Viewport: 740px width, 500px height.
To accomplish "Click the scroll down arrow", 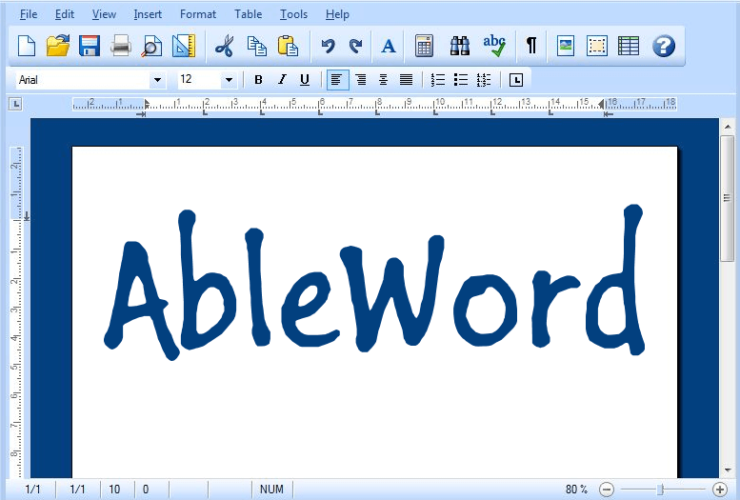I will (727, 470).
